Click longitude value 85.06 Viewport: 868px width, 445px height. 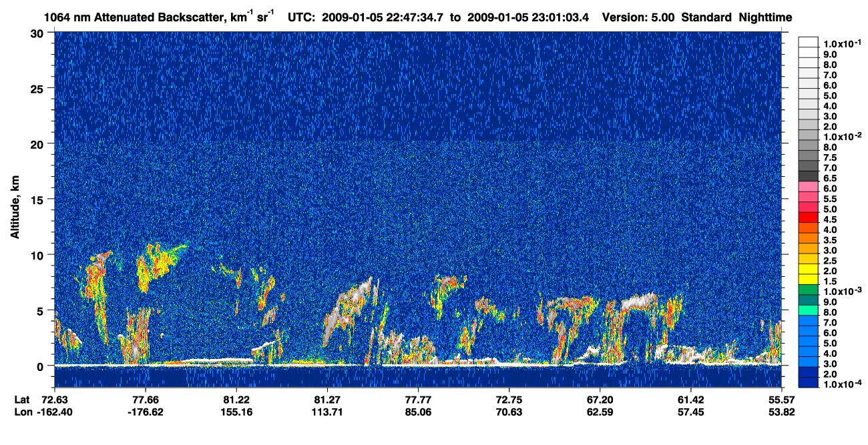(x=418, y=412)
